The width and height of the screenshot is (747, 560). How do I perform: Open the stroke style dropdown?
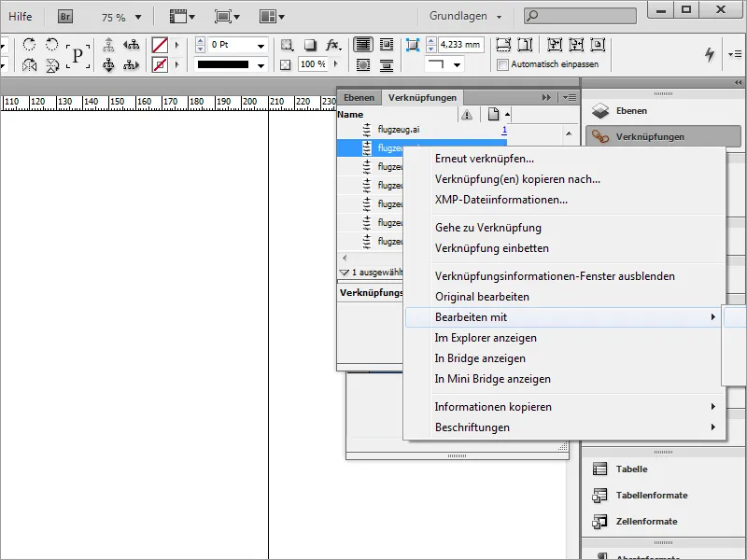pyautogui.click(x=261, y=65)
